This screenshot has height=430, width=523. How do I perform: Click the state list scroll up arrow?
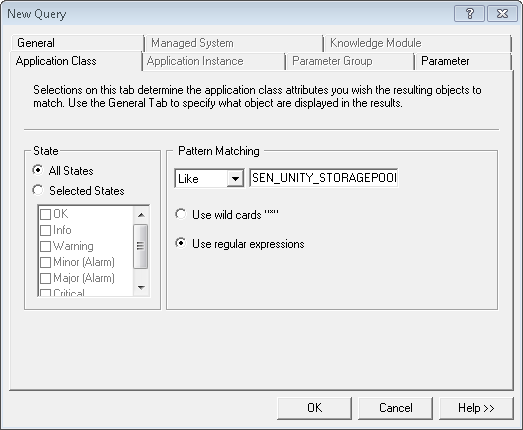[x=141, y=215]
